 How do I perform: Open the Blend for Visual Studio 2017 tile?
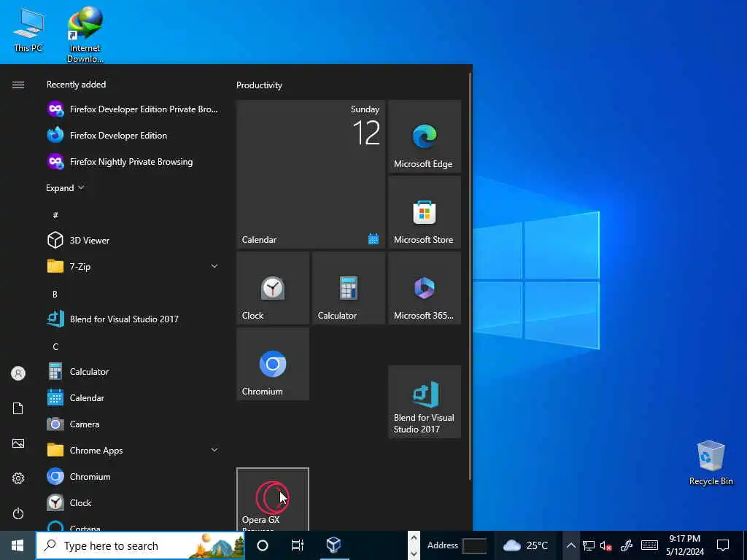pos(425,402)
